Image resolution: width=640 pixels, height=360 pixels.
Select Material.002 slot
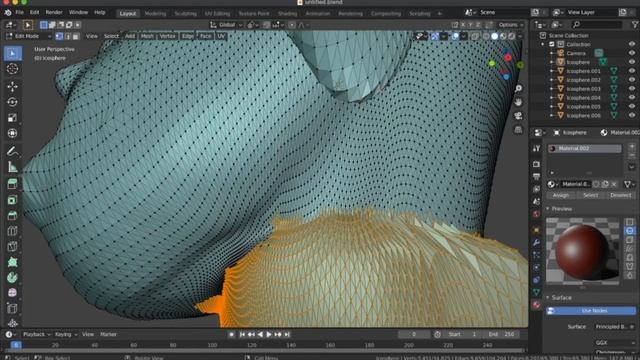coord(584,149)
